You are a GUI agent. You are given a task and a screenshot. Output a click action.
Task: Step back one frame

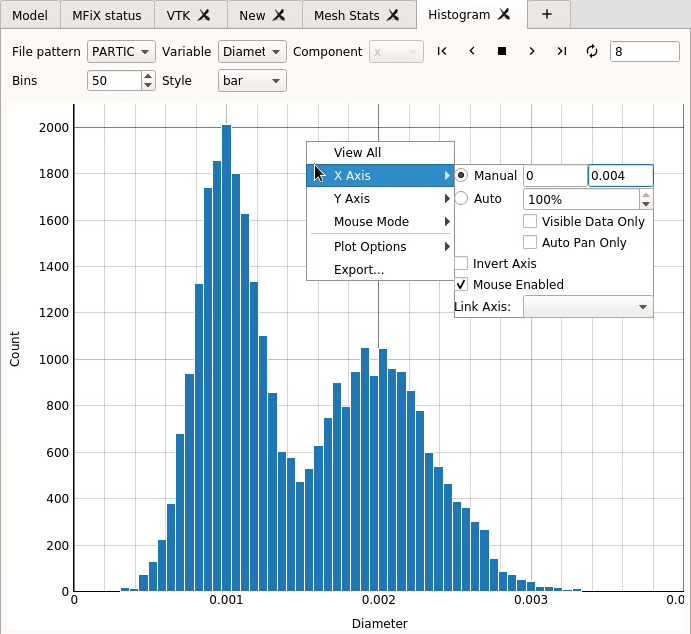(472, 51)
